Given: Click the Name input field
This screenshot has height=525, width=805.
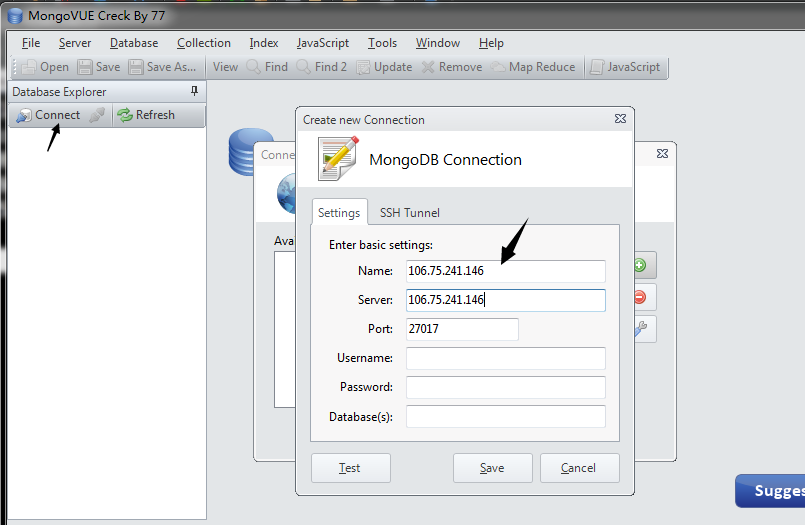Looking at the screenshot, I should click(x=506, y=271).
